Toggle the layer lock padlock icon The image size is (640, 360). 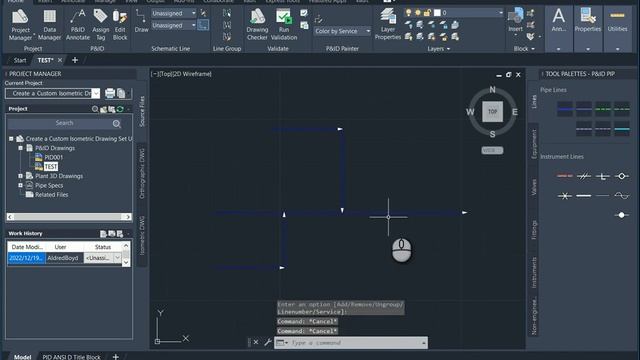[427, 13]
